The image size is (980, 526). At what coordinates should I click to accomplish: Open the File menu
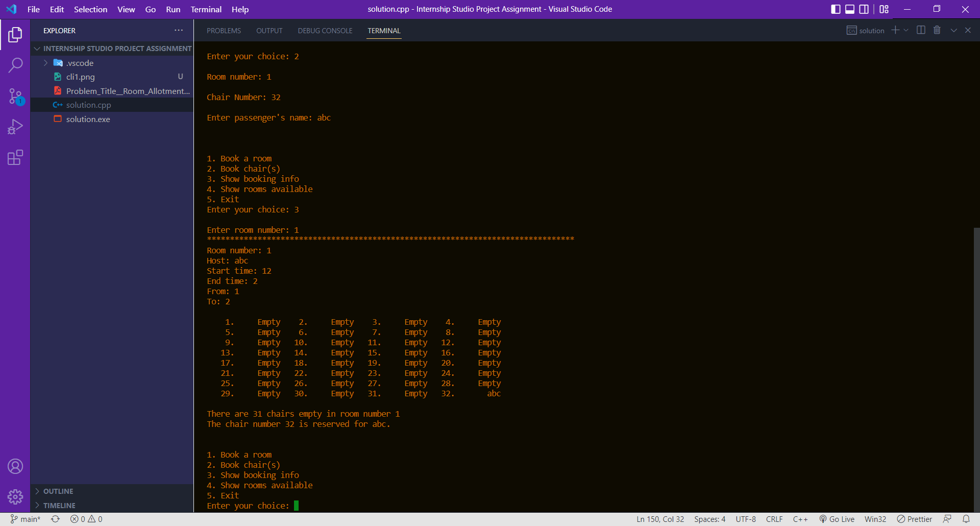pos(34,9)
